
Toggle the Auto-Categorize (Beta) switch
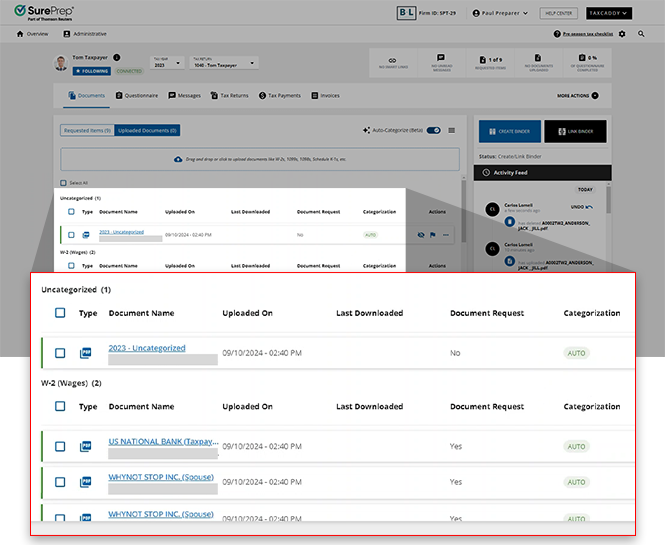point(434,130)
